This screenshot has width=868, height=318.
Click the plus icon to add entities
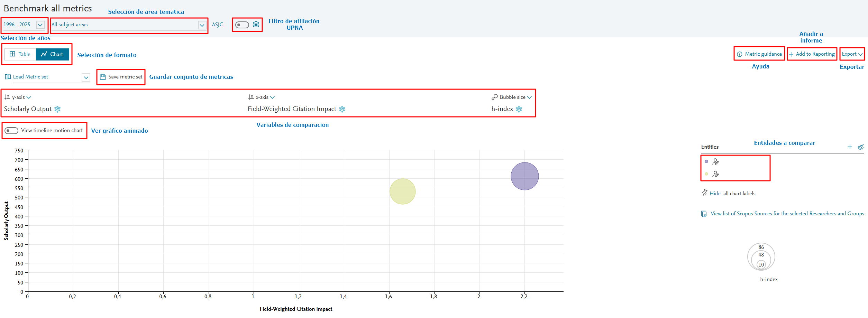[850, 147]
